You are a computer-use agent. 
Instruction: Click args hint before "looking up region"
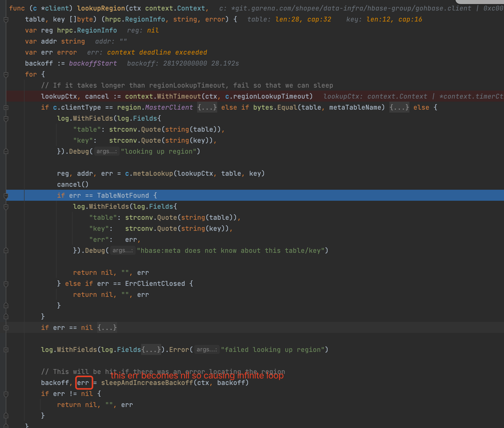pyautogui.click(x=107, y=152)
